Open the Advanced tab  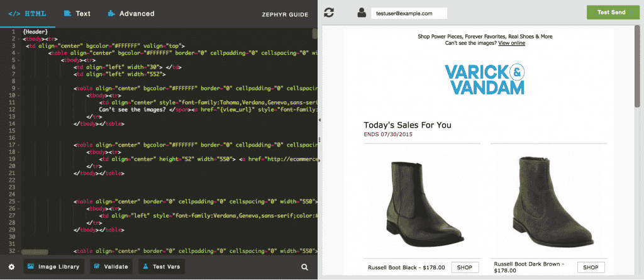131,13
